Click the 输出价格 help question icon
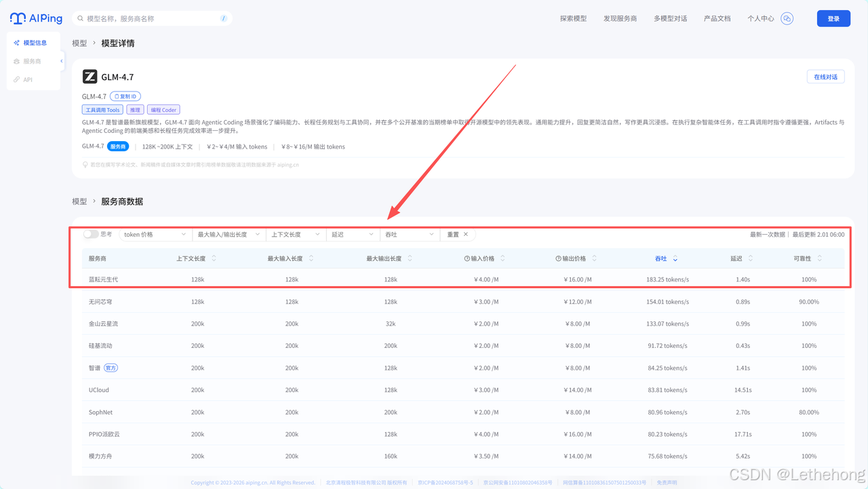Image resolution: width=868 pixels, height=489 pixels. [558, 258]
